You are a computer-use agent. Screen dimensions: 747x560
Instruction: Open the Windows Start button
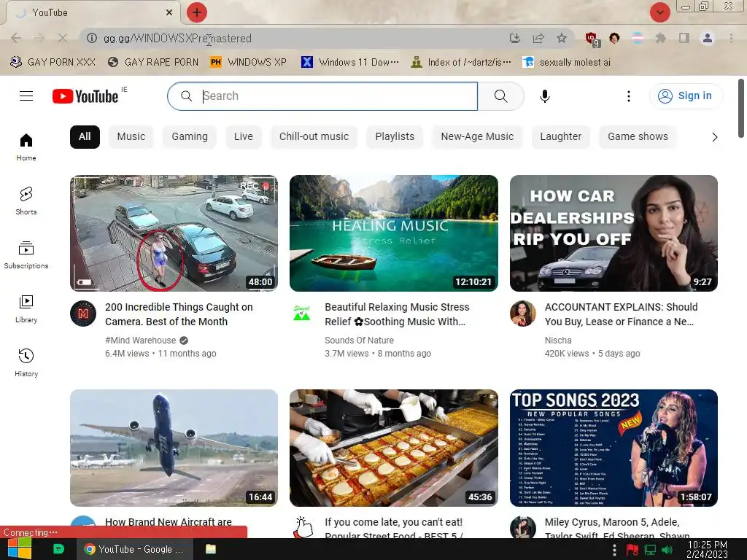[20, 549]
